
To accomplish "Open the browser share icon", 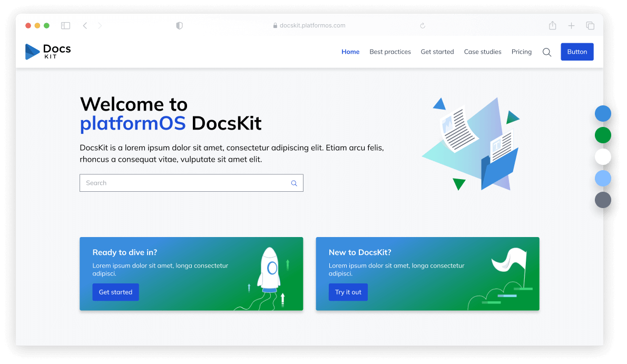I will pyautogui.click(x=552, y=25).
